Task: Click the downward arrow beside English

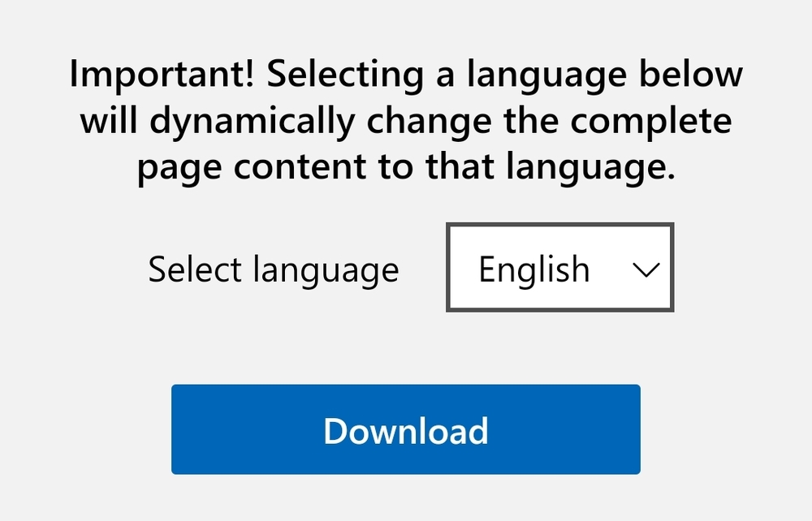Action: pos(646,270)
